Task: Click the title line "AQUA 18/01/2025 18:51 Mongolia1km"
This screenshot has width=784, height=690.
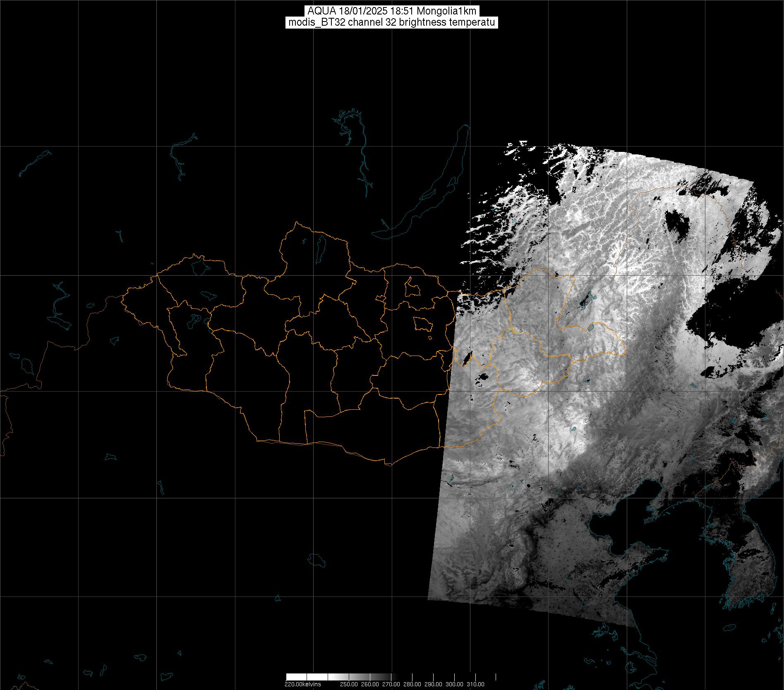Action: pos(392,11)
